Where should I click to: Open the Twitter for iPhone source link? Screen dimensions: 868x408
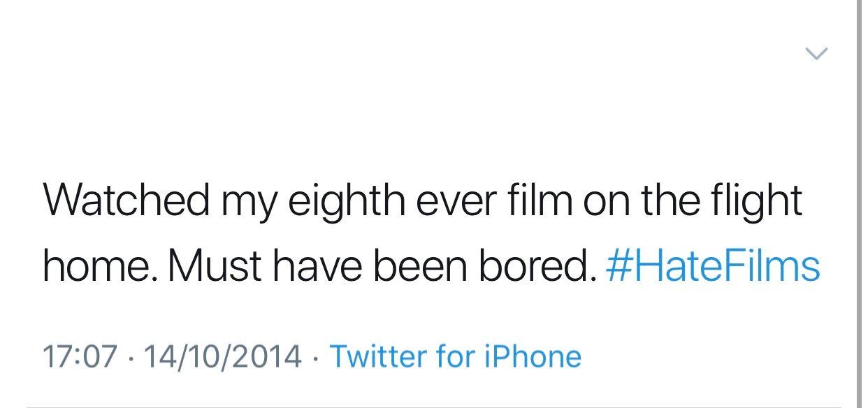[x=455, y=356]
